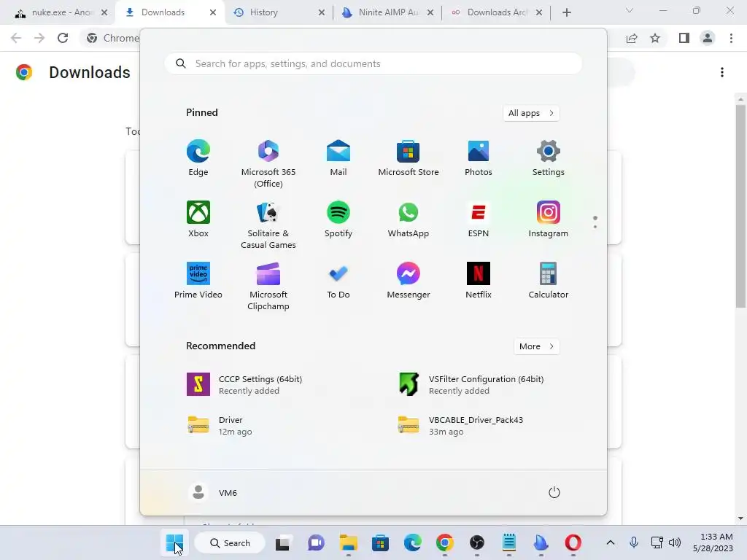747x560 pixels.
Task: Launch the To Do app
Action: pos(338,281)
